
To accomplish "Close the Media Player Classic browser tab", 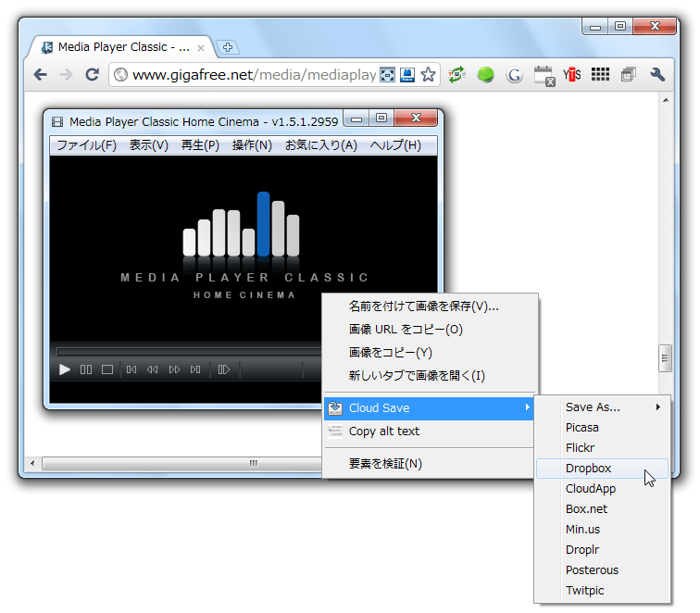I will (x=201, y=48).
